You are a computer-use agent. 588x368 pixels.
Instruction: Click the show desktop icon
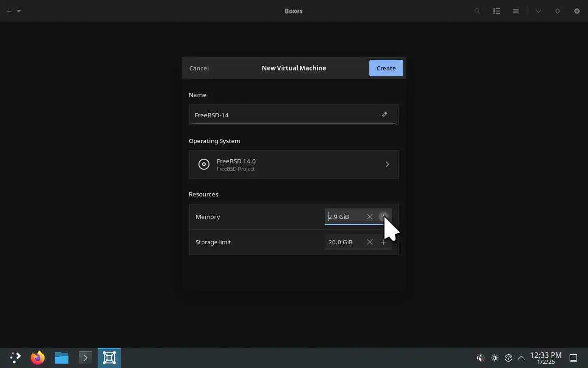[x=573, y=358]
